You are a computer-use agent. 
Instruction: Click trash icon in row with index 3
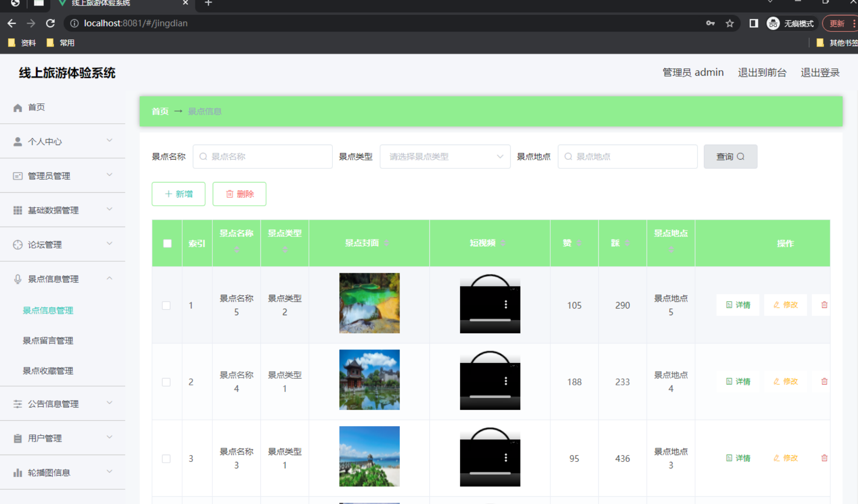[824, 458]
